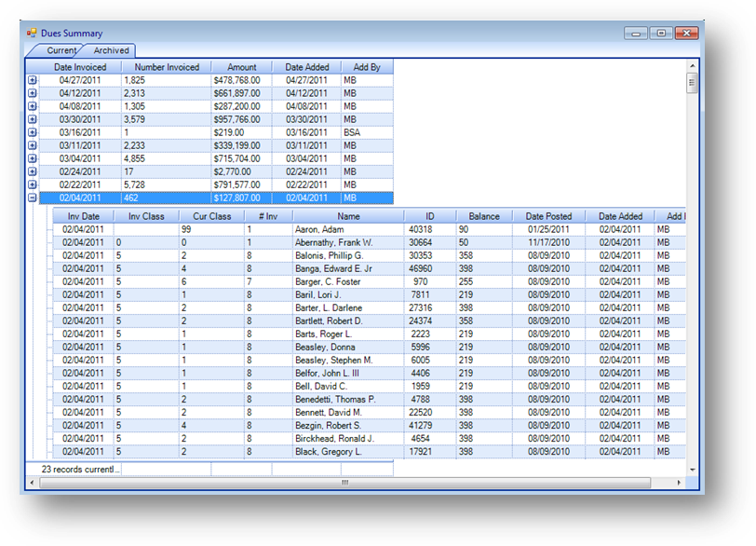This screenshot has height=546, width=756.
Task: Select the Banga, Edward E. Jr row
Action: coord(369,268)
